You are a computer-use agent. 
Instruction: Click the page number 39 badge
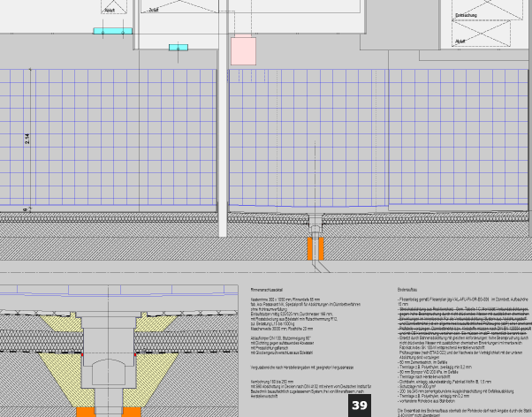tap(360, 406)
